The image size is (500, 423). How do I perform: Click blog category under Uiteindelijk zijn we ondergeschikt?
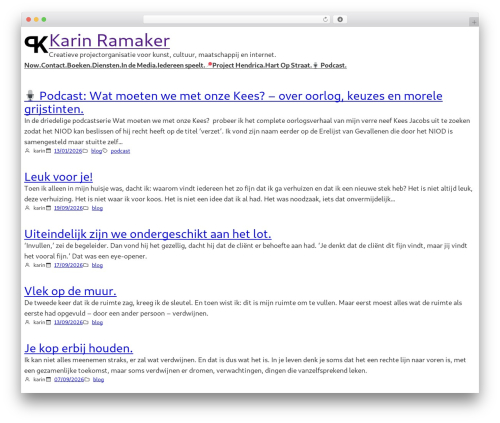tap(97, 265)
